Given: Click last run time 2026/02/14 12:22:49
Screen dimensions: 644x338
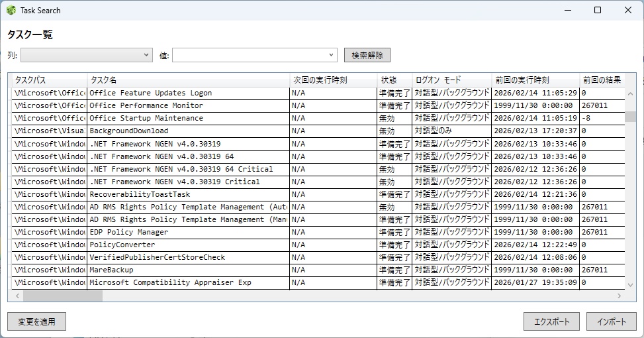Looking at the screenshot, I should (x=535, y=245).
